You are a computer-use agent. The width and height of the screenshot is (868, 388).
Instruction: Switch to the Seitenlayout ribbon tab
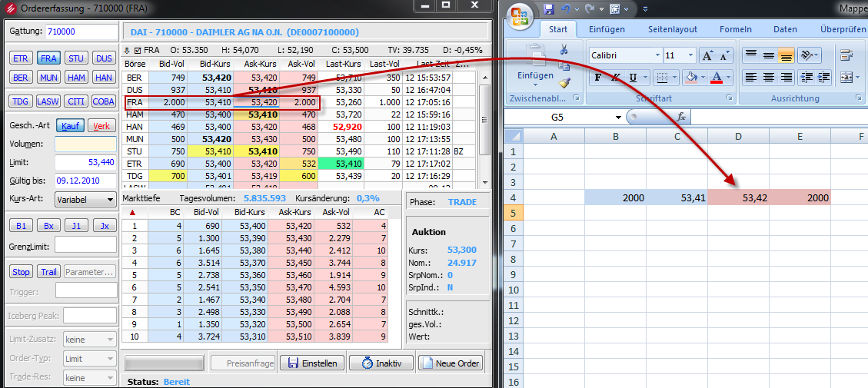tap(673, 29)
